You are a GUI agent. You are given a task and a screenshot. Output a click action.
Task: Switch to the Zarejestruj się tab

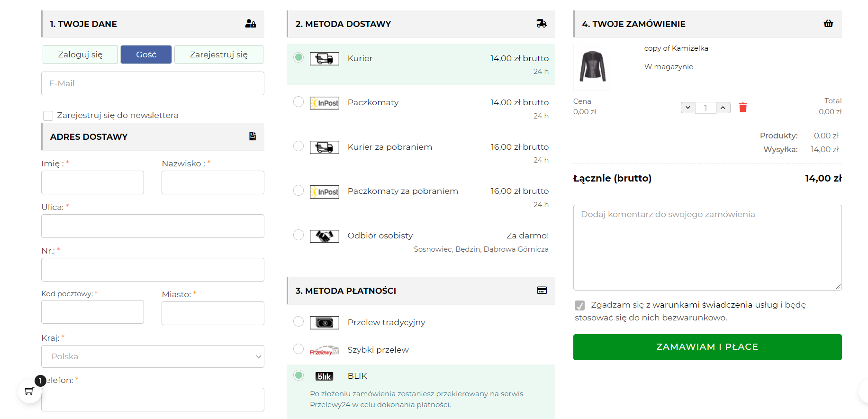[218, 55]
